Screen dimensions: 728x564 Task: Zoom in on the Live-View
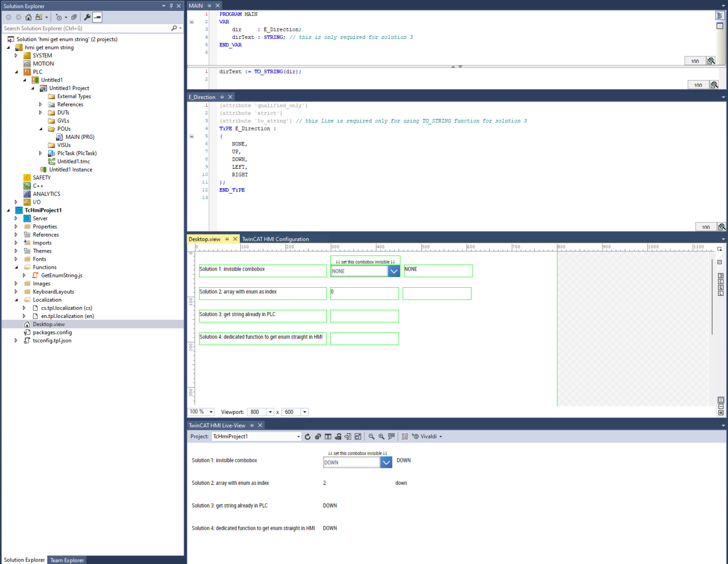click(382, 437)
